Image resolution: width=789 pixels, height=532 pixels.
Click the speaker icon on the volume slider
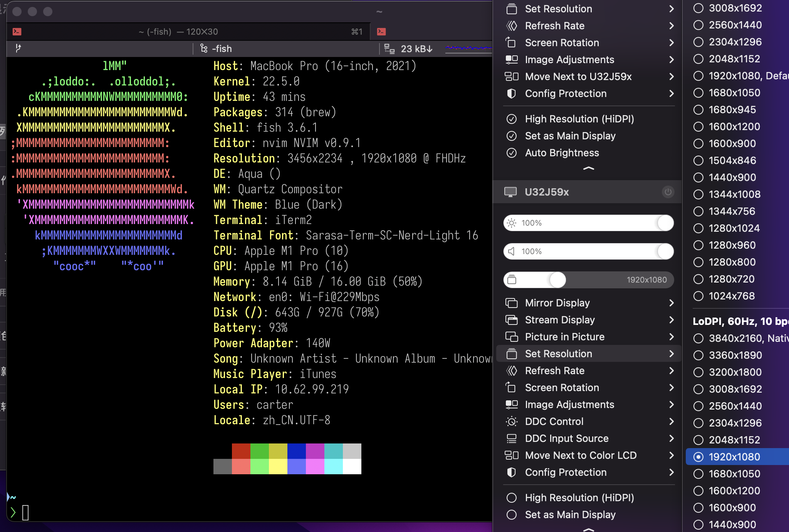coord(512,251)
